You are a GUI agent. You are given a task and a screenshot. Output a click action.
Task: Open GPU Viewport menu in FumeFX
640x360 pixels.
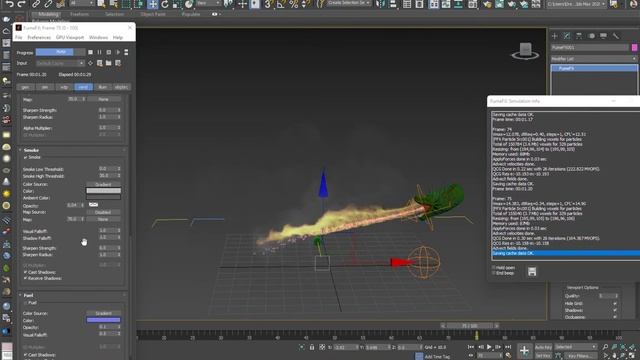70,38
